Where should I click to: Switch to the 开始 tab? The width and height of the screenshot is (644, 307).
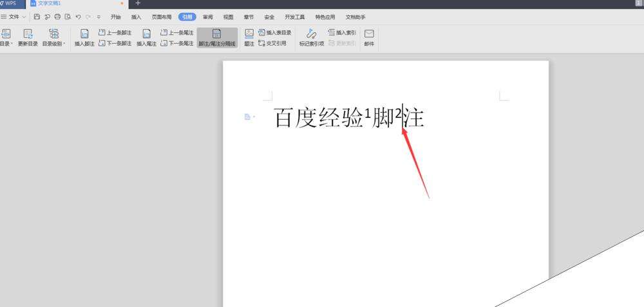pyautogui.click(x=116, y=17)
